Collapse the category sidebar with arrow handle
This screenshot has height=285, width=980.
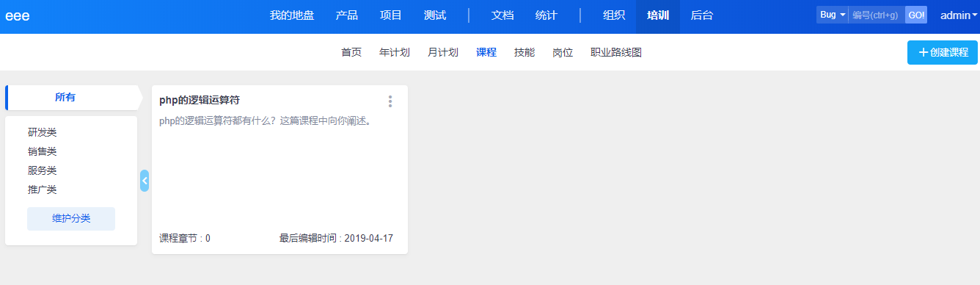[x=145, y=181]
